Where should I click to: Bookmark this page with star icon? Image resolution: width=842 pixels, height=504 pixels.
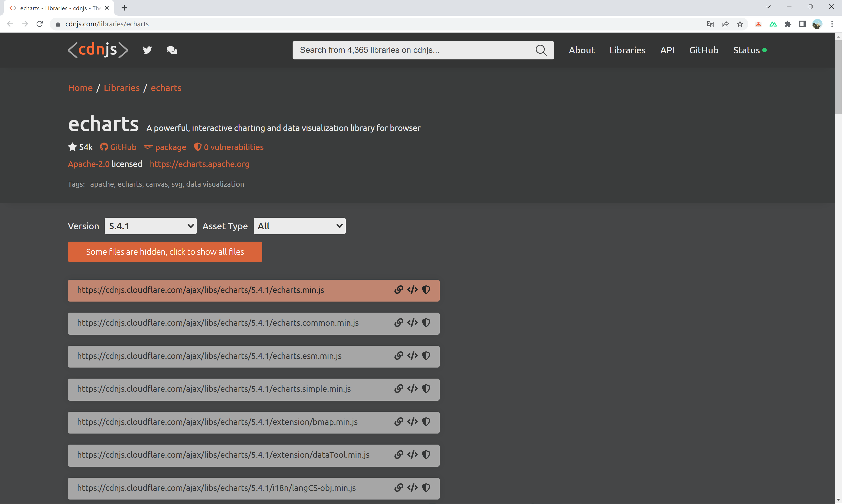pos(740,24)
